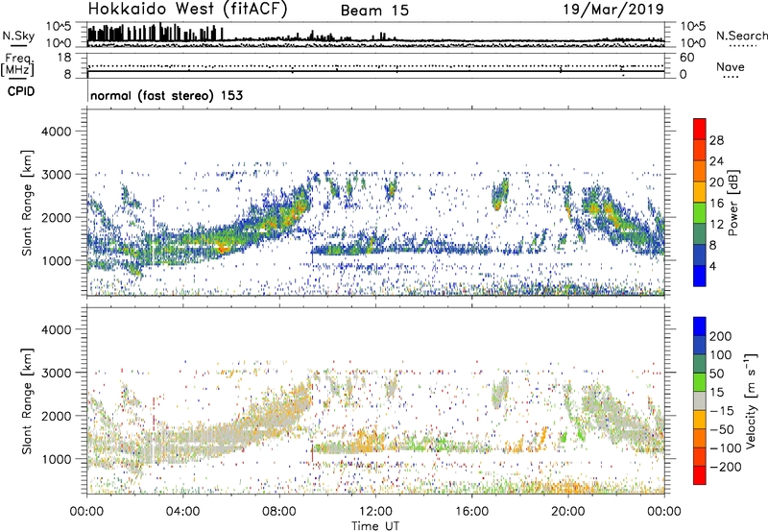Viewport: 768px width, 532px height.
Task: Select the "Freq. [MHz]" axis label
Action: [x=17, y=65]
